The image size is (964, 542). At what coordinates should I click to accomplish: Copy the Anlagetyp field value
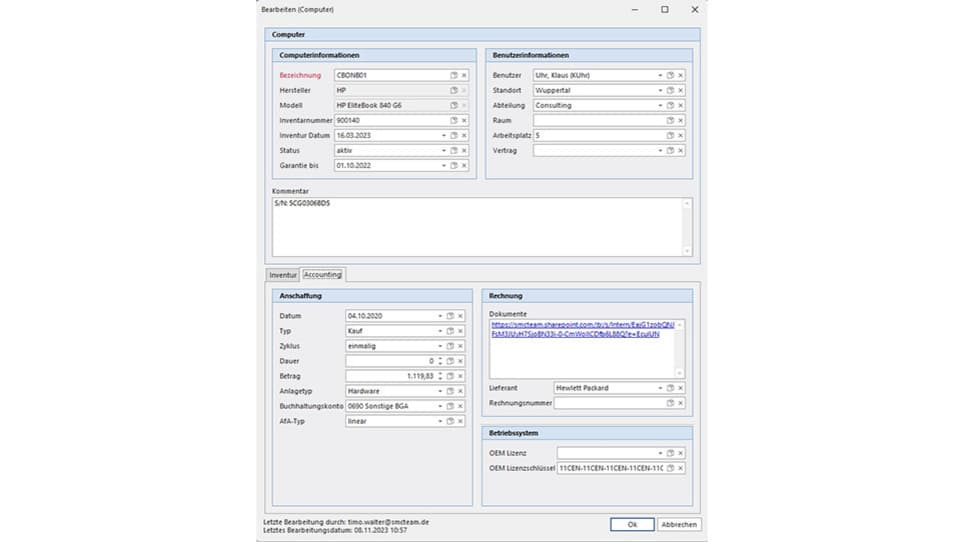click(450, 391)
